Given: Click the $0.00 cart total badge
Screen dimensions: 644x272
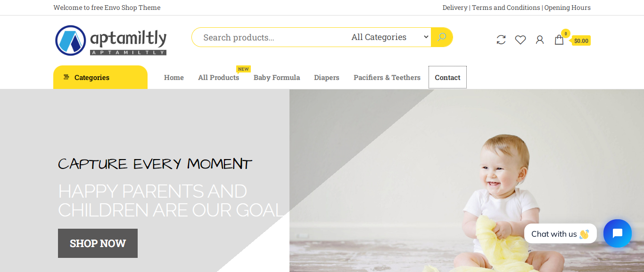Looking at the screenshot, I should [x=581, y=40].
